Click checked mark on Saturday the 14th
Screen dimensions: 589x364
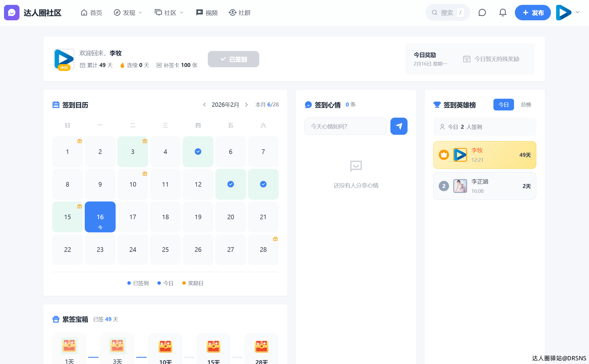pyautogui.click(x=263, y=184)
